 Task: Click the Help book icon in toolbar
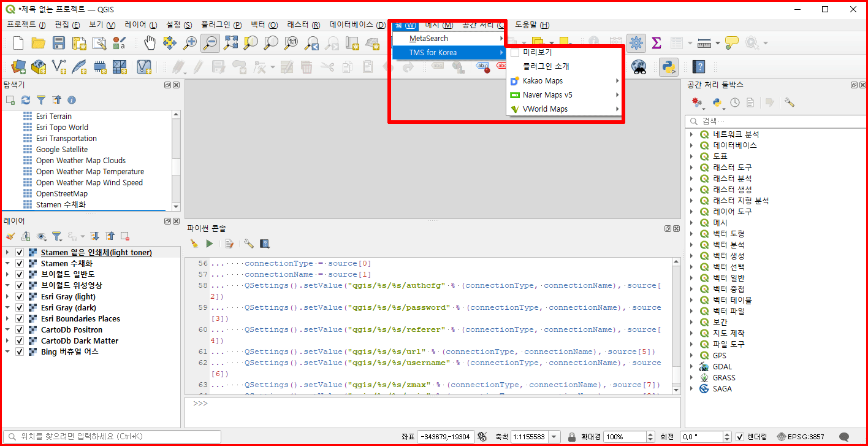tap(698, 67)
